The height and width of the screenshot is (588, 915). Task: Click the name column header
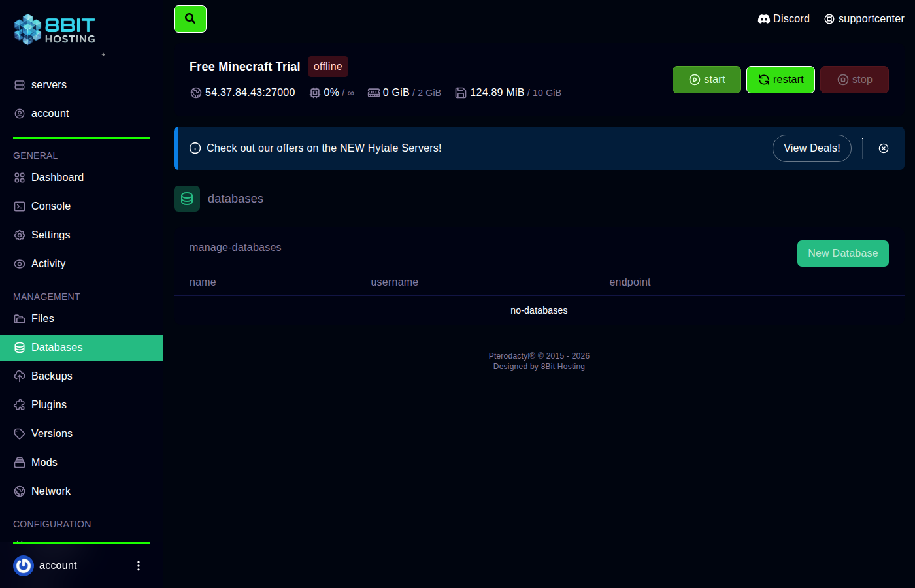tap(203, 282)
